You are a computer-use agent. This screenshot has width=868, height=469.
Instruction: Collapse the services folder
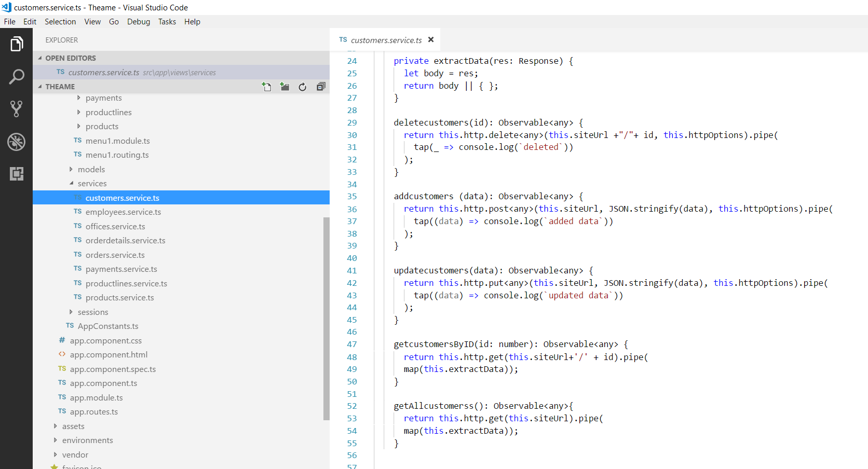click(92, 184)
